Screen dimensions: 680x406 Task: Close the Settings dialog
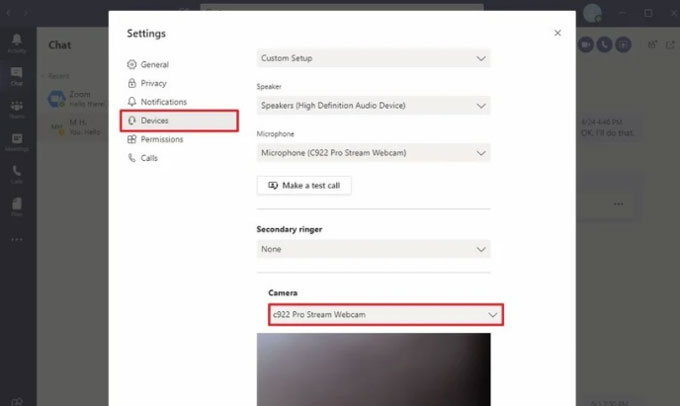tap(557, 33)
